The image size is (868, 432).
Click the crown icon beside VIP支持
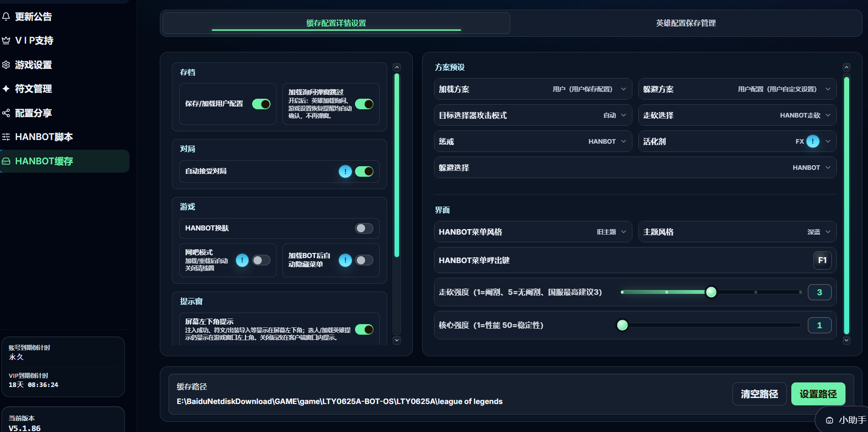pyautogui.click(x=6, y=40)
